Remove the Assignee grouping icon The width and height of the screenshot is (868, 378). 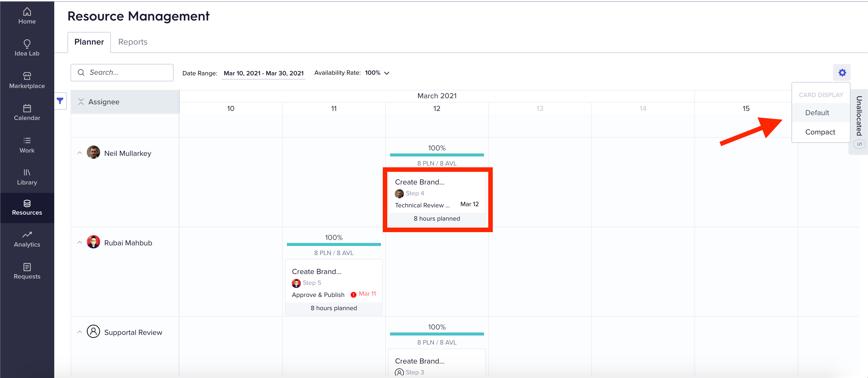[81, 101]
